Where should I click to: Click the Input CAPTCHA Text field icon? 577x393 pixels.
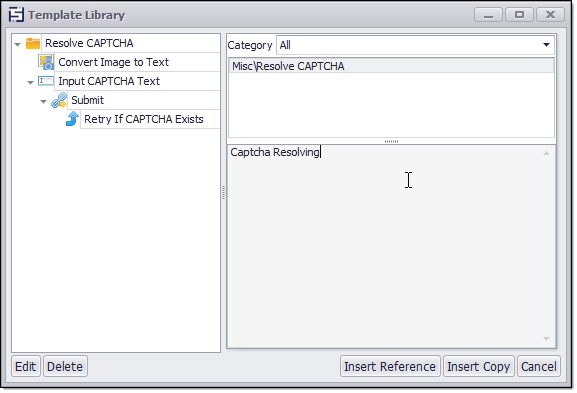(46, 81)
